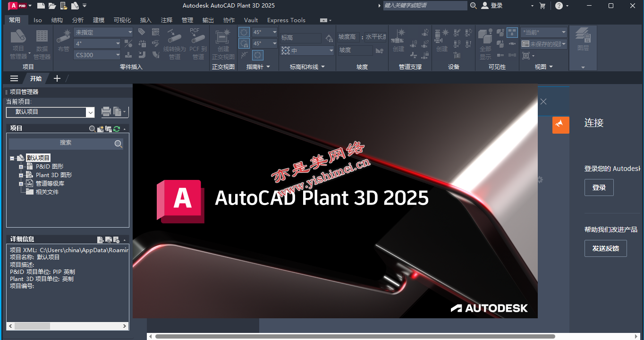The width and height of the screenshot is (644, 340).
Task: Click the slope icon next to 坡度 field
Action: tap(380, 50)
